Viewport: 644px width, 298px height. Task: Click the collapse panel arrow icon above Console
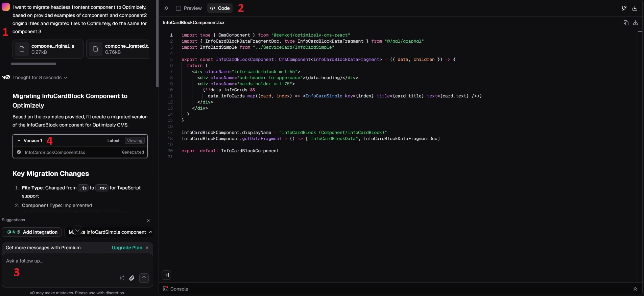(166, 275)
